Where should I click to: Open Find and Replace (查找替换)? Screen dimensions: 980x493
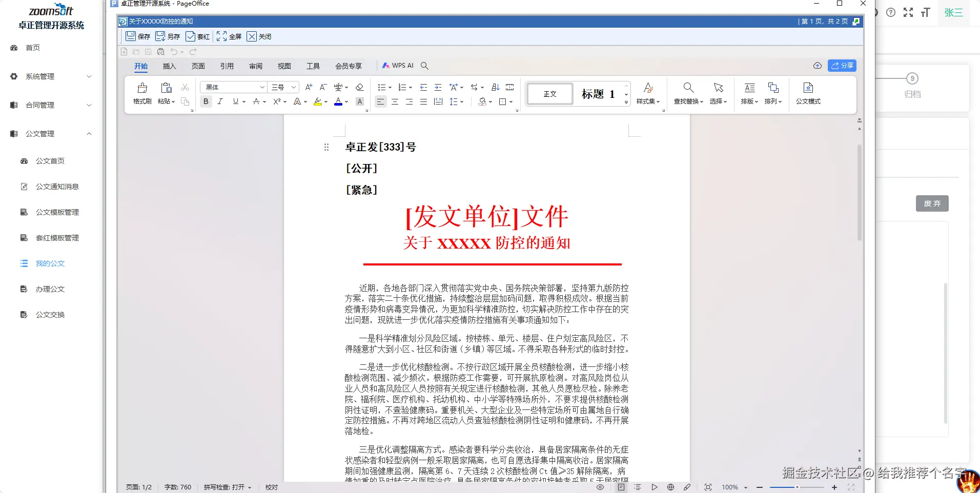(688, 93)
